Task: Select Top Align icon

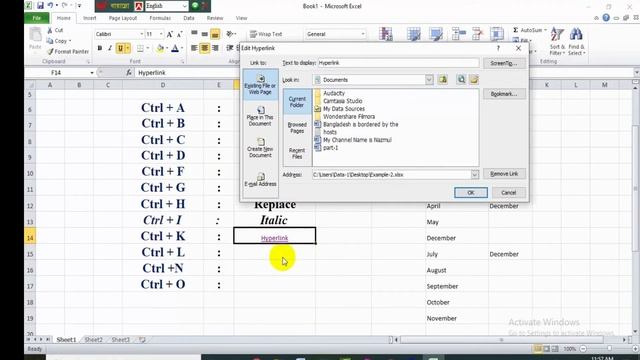Action: [194, 34]
